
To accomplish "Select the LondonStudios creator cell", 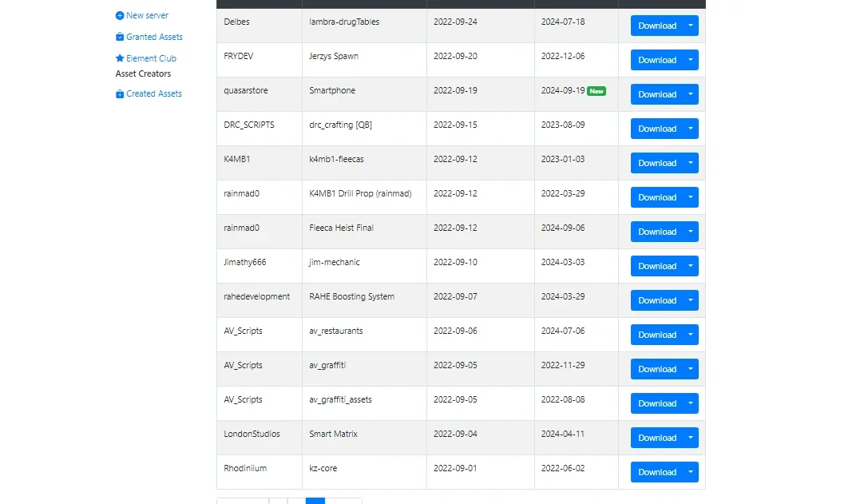I will [259, 438].
